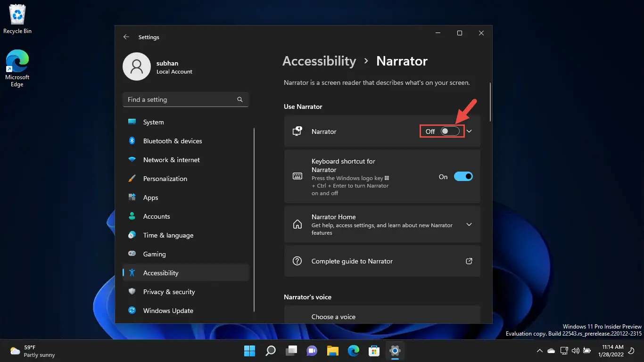
Task: Click the Settings gear on the taskbar
Action: click(x=395, y=351)
